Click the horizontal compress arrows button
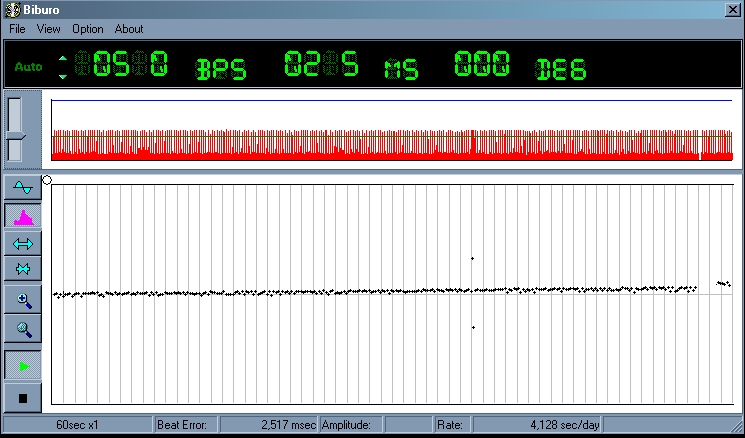 (24, 269)
